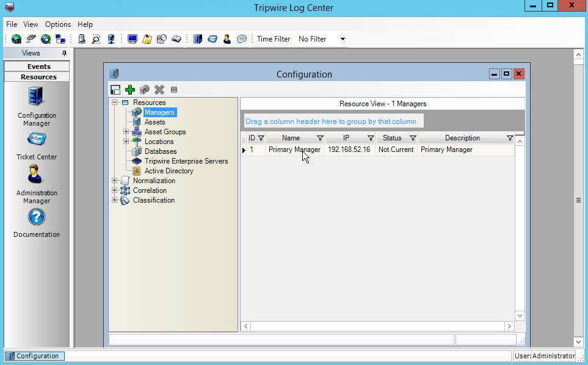The width and height of the screenshot is (588, 365).
Task: Click the magnifying glass toolbar icon
Action: [96, 39]
